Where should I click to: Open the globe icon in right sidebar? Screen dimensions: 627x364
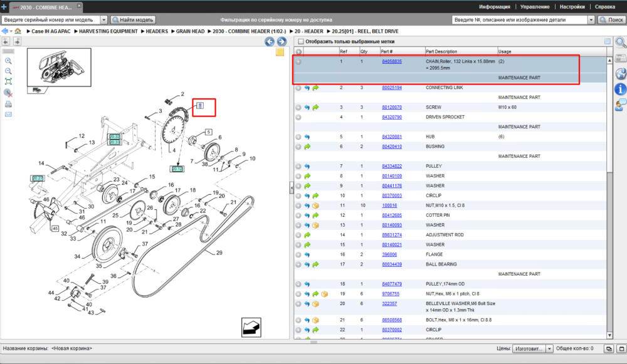621,73
